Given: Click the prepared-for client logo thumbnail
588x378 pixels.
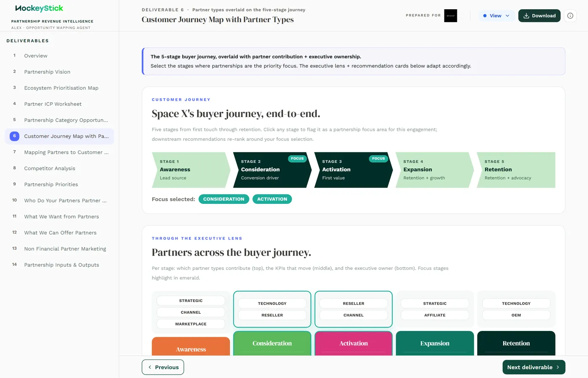Looking at the screenshot, I should click(x=450, y=16).
